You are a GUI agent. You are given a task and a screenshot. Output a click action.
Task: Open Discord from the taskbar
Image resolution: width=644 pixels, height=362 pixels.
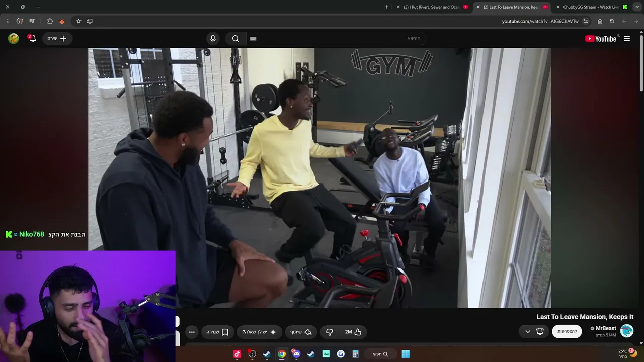coord(296,354)
